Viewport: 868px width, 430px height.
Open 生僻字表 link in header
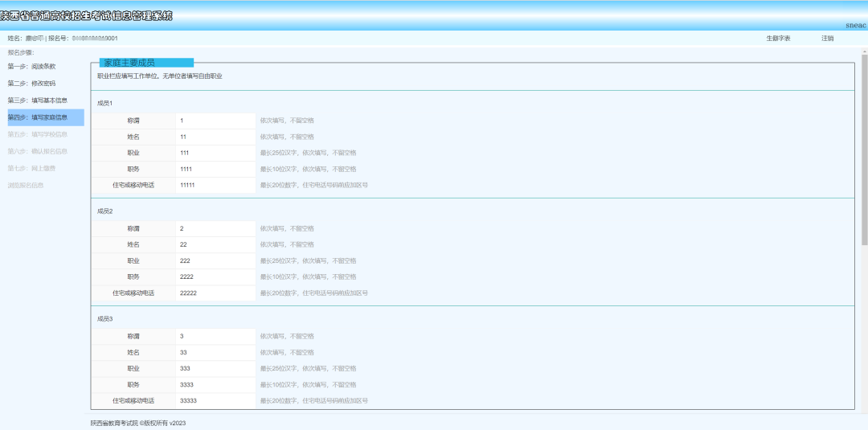pyautogui.click(x=778, y=39)
